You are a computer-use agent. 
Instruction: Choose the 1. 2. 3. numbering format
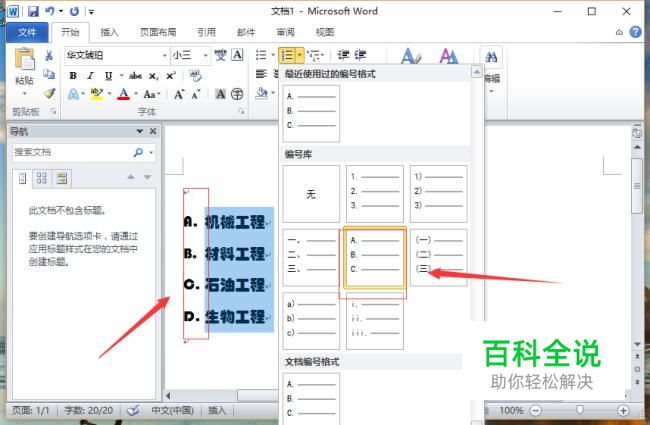375,194
